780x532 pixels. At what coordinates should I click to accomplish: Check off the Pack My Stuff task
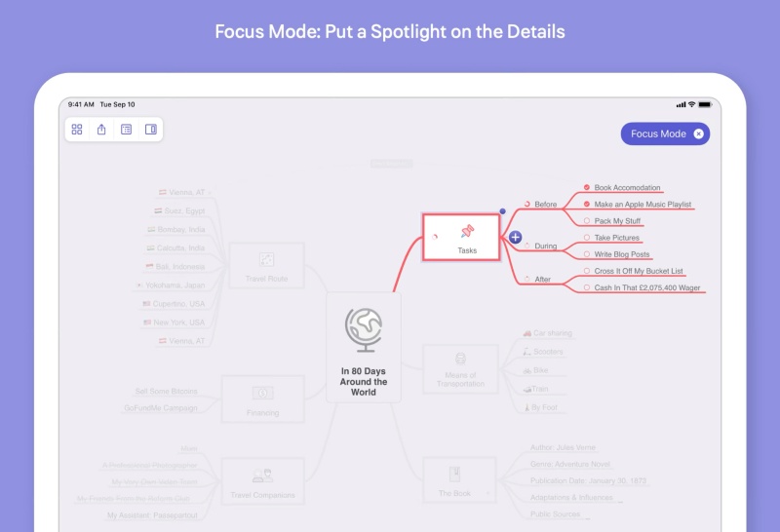(587, 221)
